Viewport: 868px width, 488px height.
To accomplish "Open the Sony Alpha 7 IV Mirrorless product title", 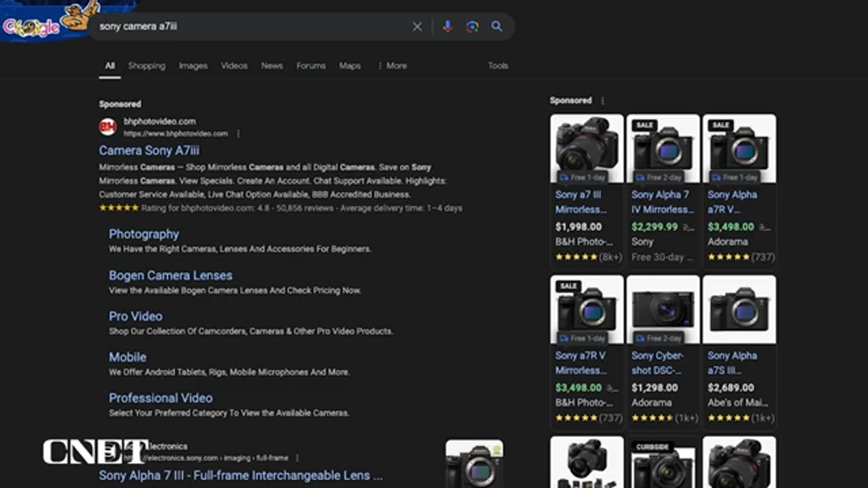I will tap(663, 202).
